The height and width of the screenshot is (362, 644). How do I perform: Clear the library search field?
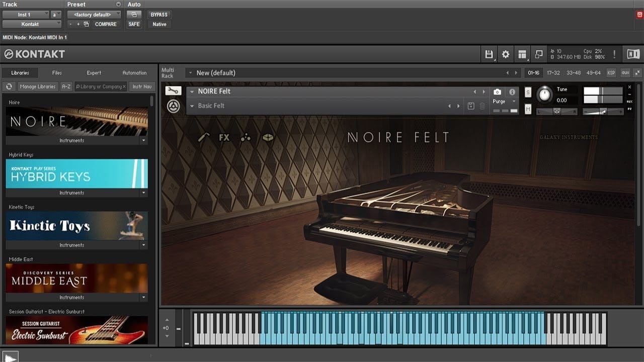[124, 86]
